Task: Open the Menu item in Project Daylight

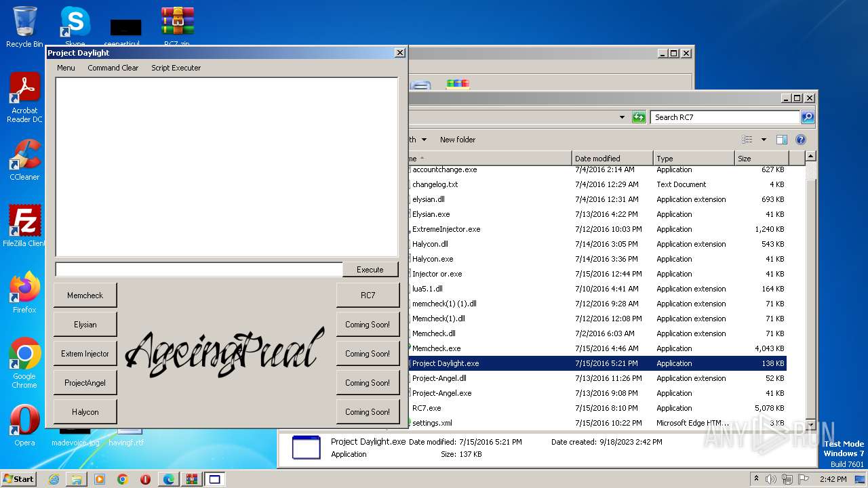Action: coord(66,68)
